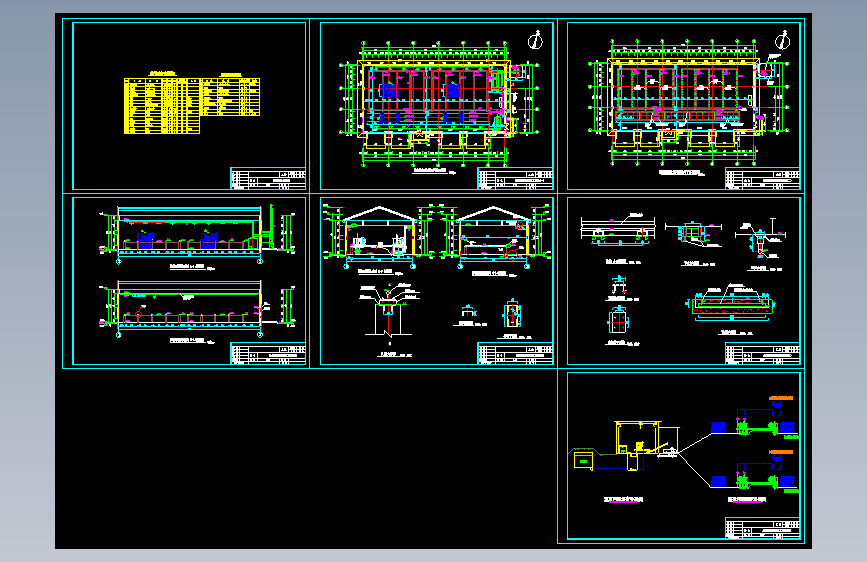867x562 pixels.
Task: Select left gable-roof cross section drawing
Action: [379, 237]
